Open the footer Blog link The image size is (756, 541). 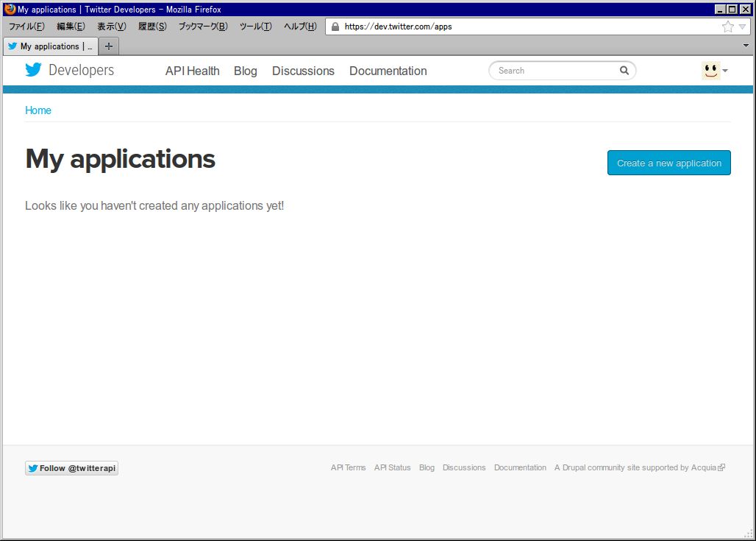click(x=427, y=467)
